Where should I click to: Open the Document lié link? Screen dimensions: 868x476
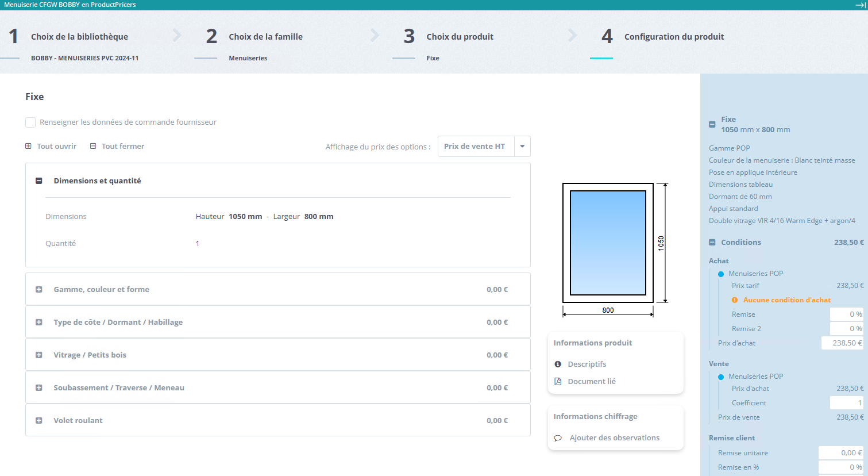tap(591, 381)
